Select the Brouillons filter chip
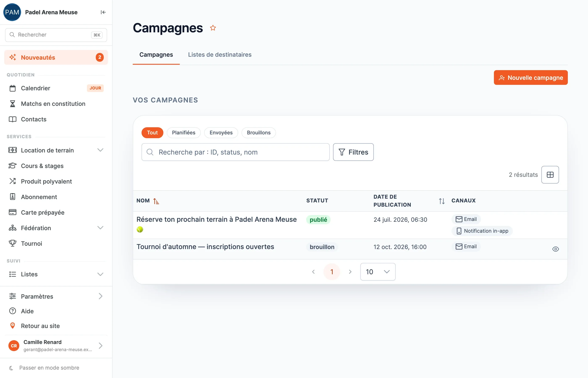Screen dimensions: 588x378 [259, 133]
